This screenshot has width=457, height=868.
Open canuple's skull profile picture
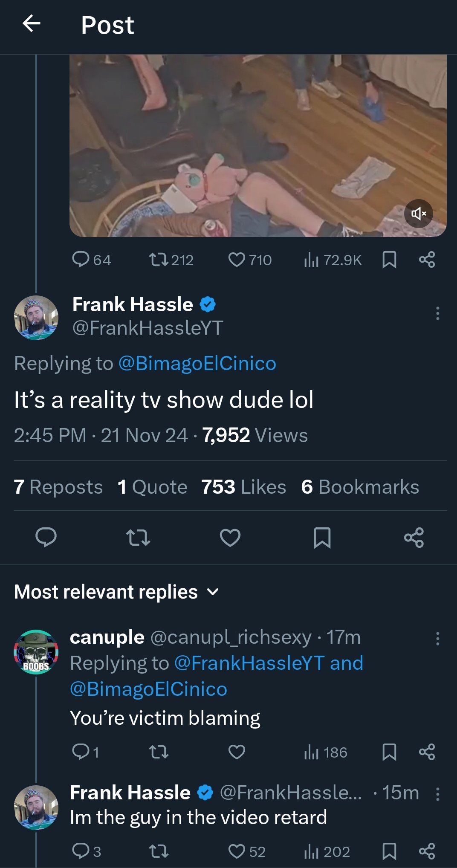(36, 652)
